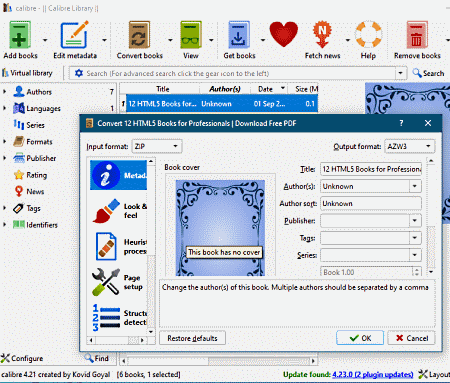Image resolution: width=450 pixels, height=383 pixels.
Task: Open the View book icon
Action: pyautogui.click(x=191, y=35)
